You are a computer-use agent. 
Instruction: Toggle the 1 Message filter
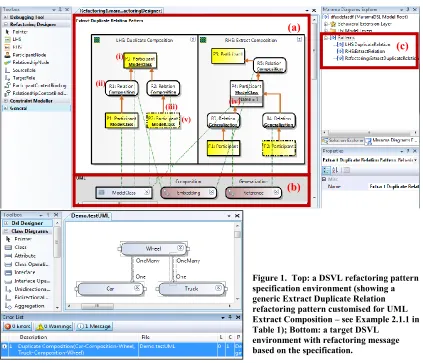94,326
